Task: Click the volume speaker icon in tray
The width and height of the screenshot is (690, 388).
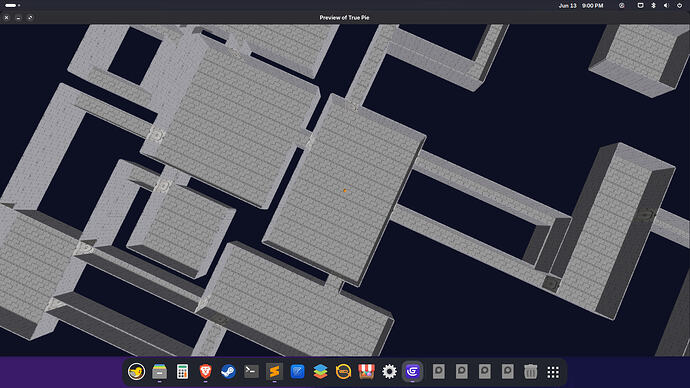Action: (666, 6)
